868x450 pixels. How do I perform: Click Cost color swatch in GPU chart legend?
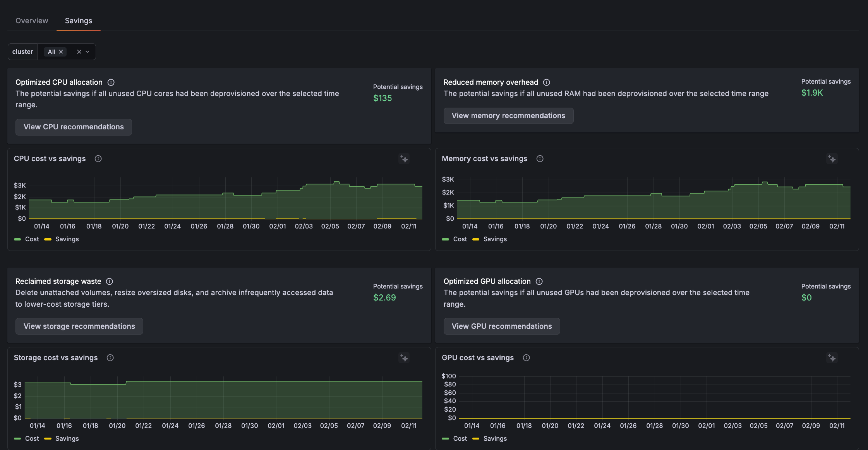[x=445, y=438]
